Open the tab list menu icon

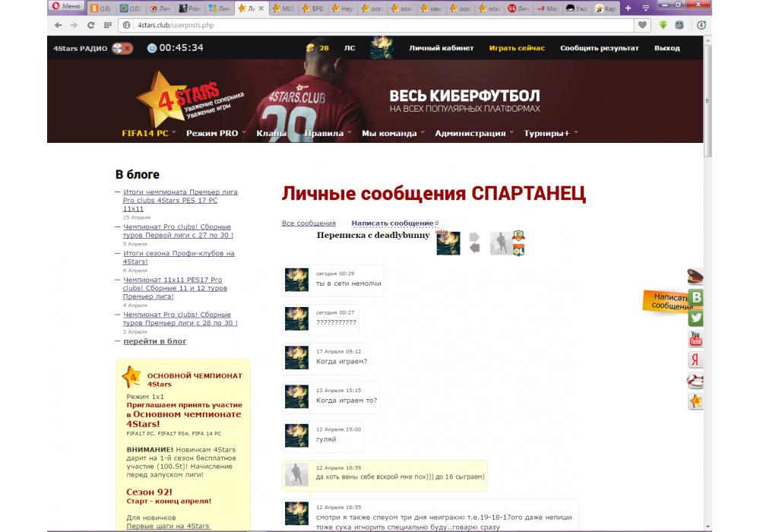645,8
